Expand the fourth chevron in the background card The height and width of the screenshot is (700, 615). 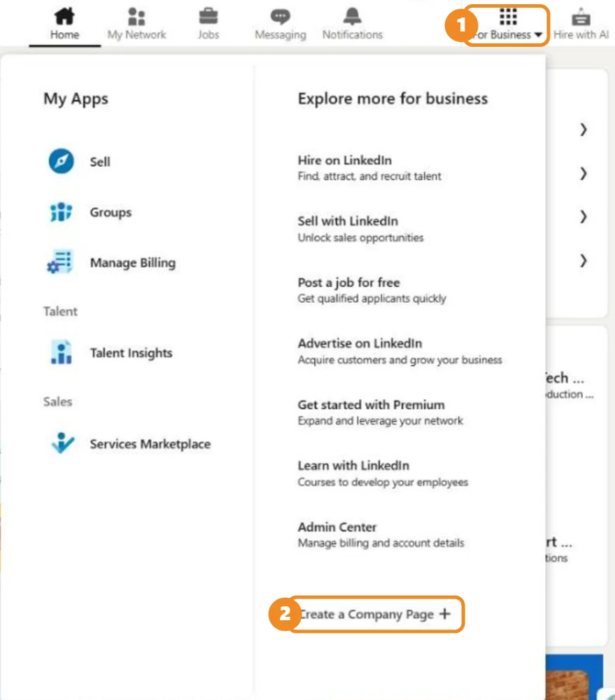pos(583,261)
